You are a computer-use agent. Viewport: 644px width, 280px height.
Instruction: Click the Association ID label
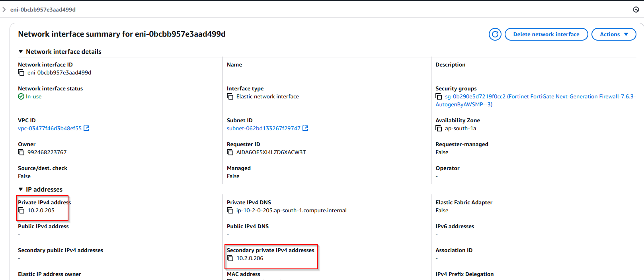(454, 250)
